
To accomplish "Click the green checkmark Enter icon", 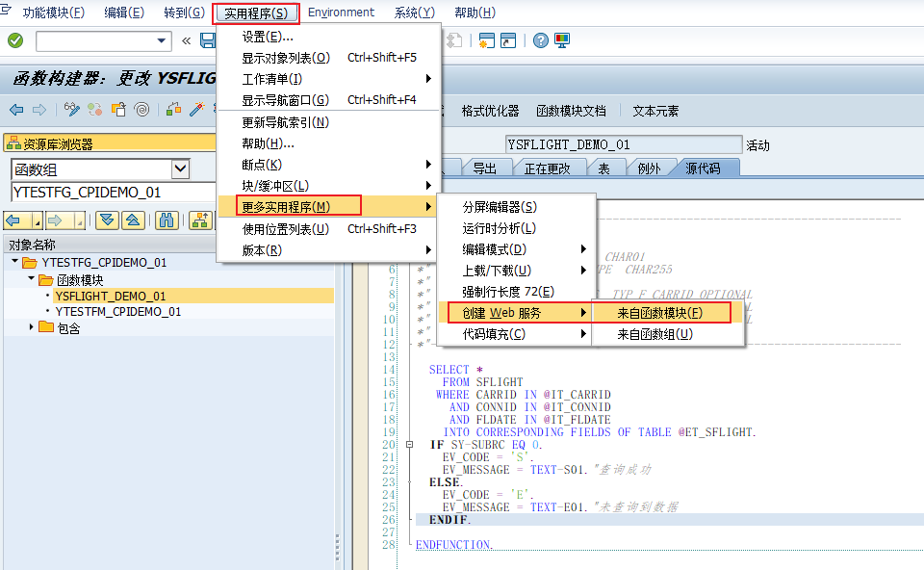I will pyautogui.click(x=15, y=40).
